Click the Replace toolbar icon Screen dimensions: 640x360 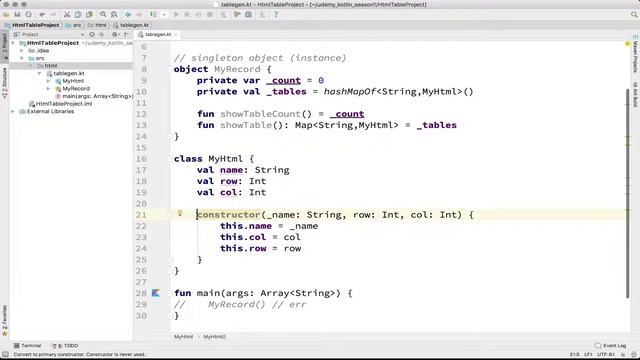[114, 15]
